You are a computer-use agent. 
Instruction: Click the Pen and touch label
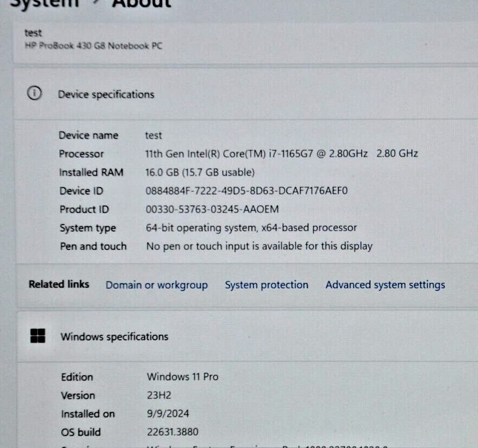pos(94,246)
